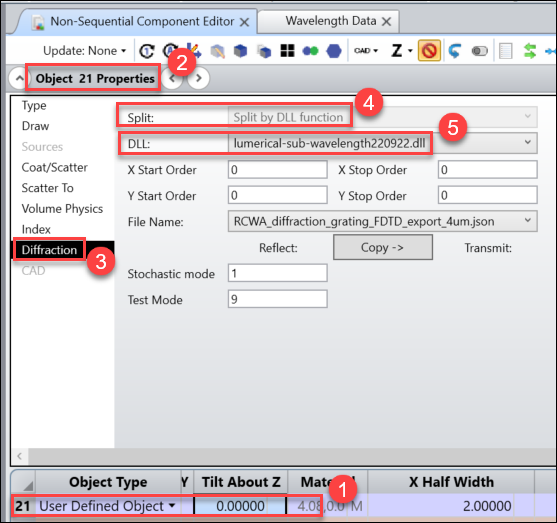Collapse the Object 21 Properties panel
557x523 pixels.
point(20,78)
